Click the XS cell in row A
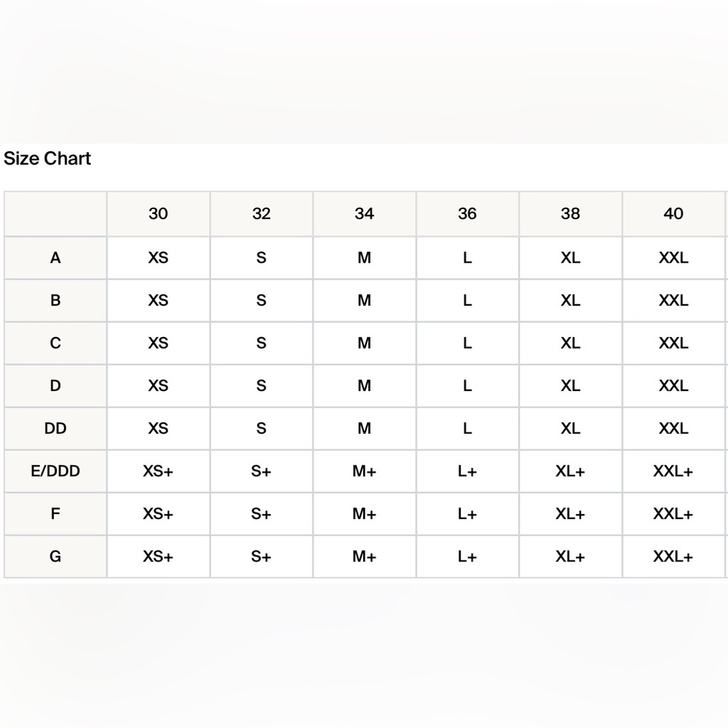The width and height of the screenshot is (728, 728). pyautogui.click(x=158, y=258)
